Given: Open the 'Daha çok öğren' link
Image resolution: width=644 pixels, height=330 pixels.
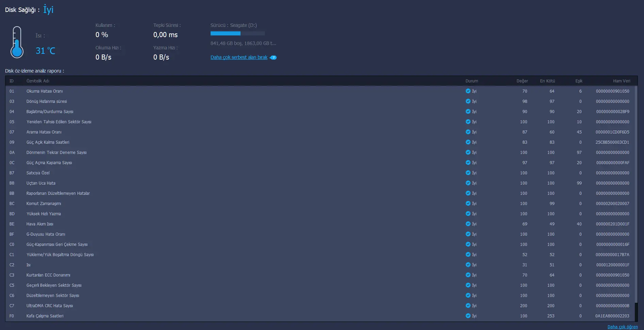Looking at the screenshot, I should click(x=623, y=327).
